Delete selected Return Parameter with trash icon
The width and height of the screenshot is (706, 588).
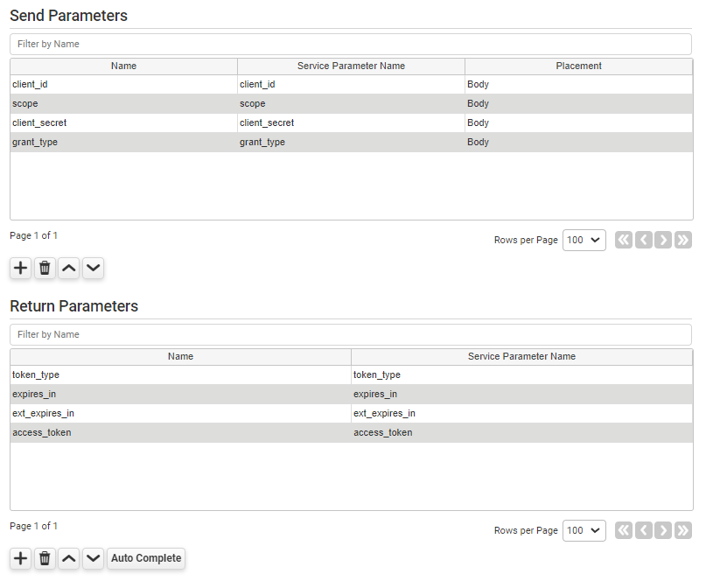click(x=45, y=558)
